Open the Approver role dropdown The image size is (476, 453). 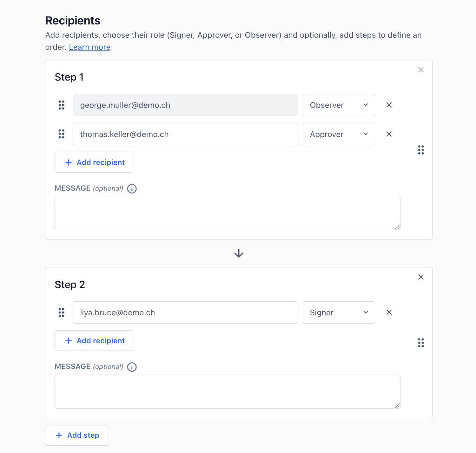[x=339, y=134]
